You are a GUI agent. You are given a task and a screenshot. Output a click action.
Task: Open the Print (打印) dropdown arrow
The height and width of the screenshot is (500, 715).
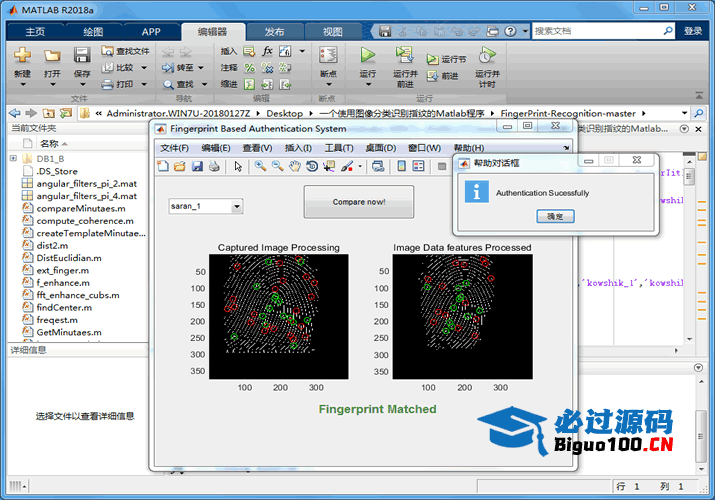pos(144,84)
